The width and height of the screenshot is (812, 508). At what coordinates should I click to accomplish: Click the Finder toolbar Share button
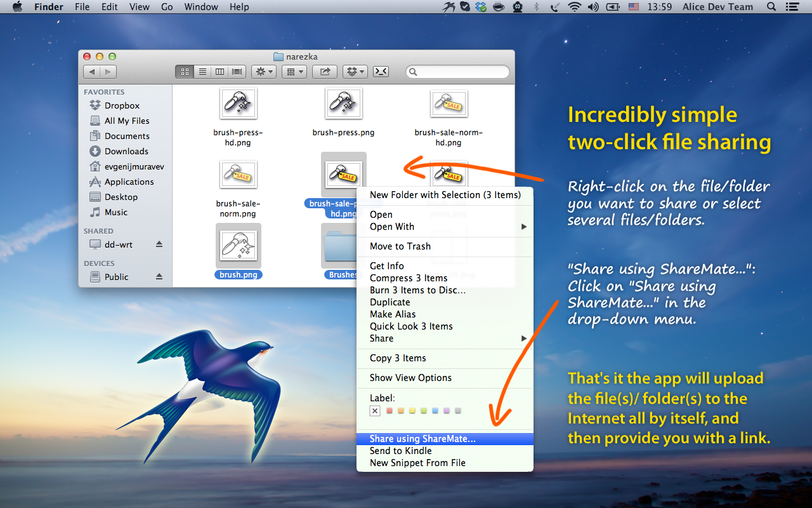(x=325, y=72)
